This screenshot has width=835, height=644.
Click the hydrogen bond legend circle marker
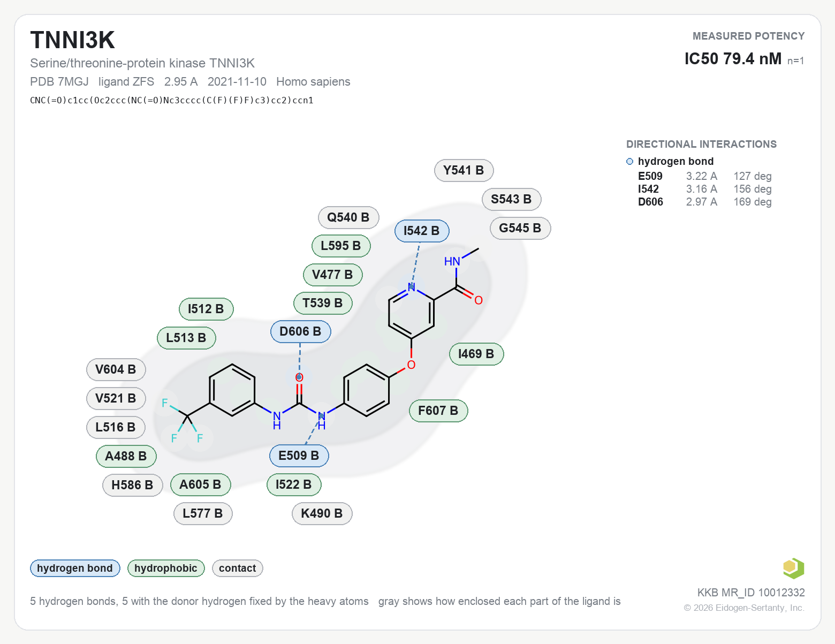point(629,161)
